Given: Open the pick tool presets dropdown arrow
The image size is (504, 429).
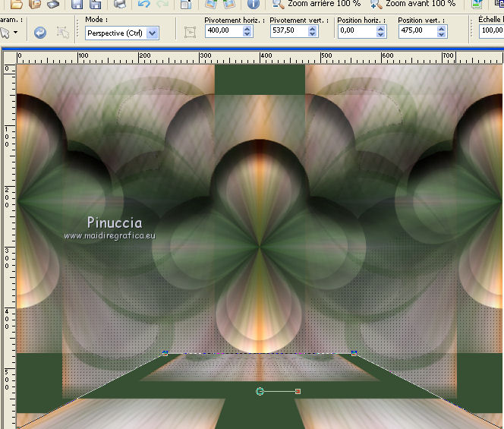Looking at the screenshot, I should pyautogui.click(x=17, y=33).
